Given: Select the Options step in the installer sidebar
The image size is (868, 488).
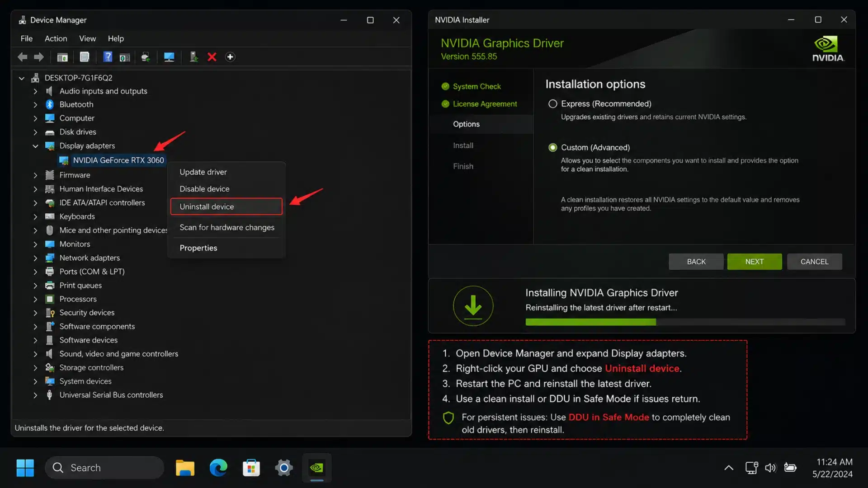Looking at the screenshot, I should tap(481, 124).
